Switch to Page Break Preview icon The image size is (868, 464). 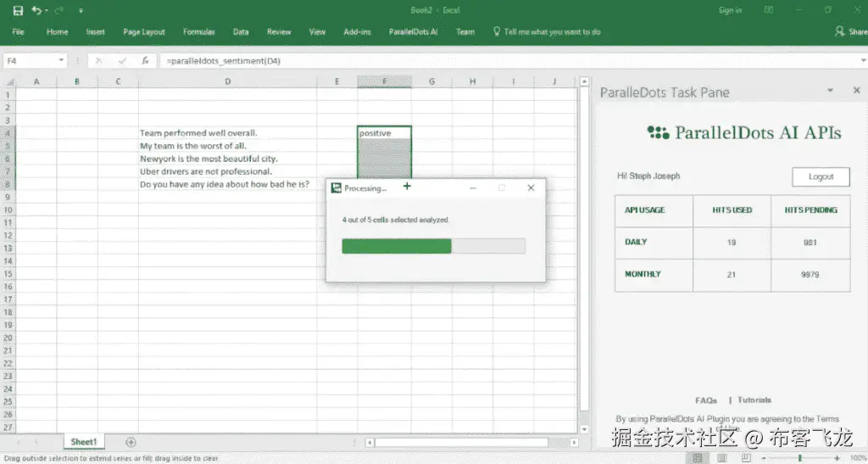pos(746,458)
